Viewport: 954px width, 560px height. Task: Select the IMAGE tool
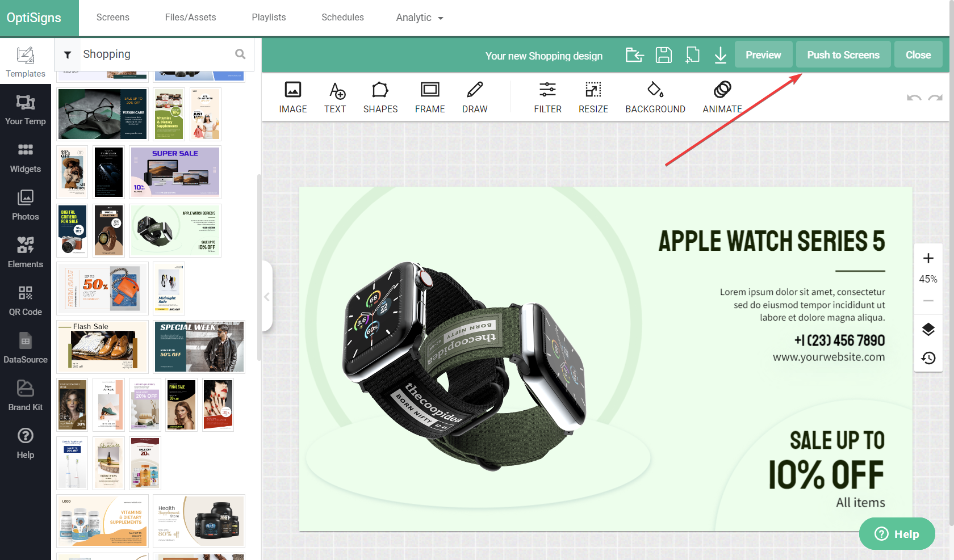[293, 97]
